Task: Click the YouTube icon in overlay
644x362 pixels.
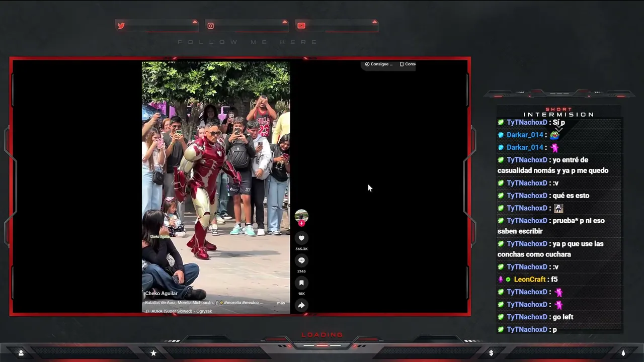Action: [x=301, y=26]
